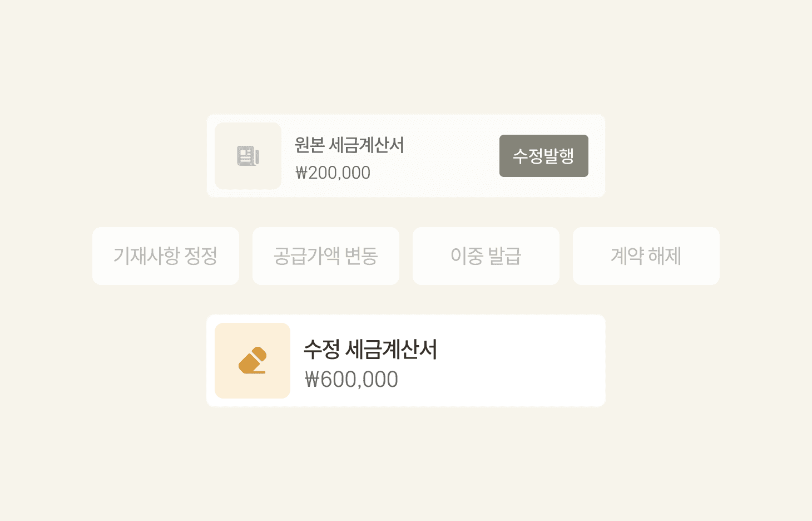Select the newspaper icon beside 원본 세금계산서
Image resolution: width=812 pixels, height=521 pixels.
[x=248, y=156]
